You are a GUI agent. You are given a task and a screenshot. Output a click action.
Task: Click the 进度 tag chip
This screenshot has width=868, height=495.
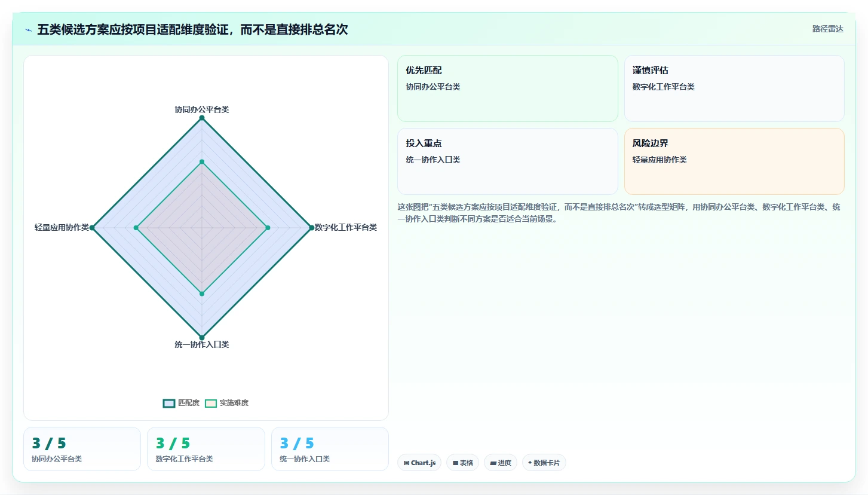tap(501, 463)
